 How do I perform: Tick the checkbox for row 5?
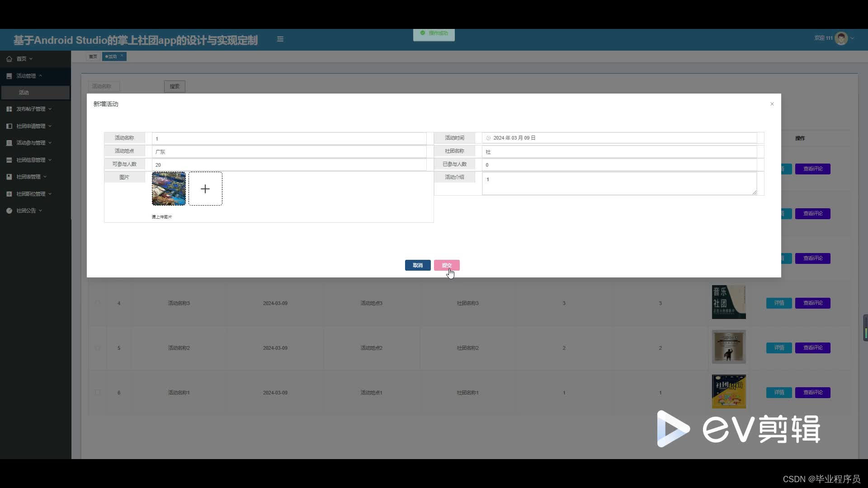(x=98, y=348)
